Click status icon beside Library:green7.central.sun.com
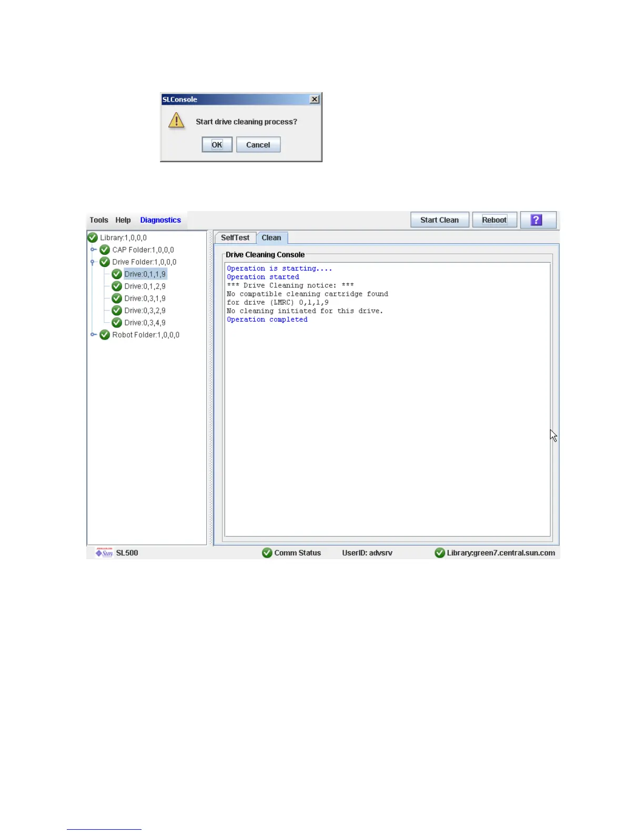Viewport: 644px width, 834px height. (440, 553)
